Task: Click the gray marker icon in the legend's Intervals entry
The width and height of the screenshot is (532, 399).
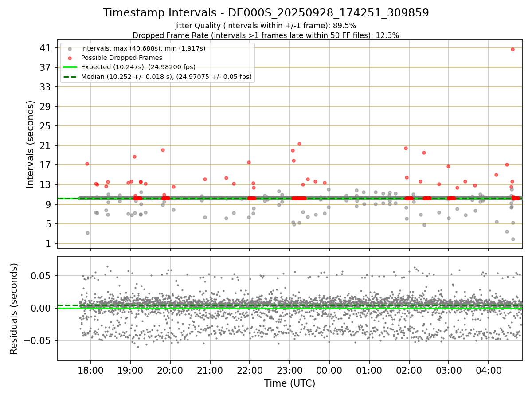Action: [x=70, y=48]
